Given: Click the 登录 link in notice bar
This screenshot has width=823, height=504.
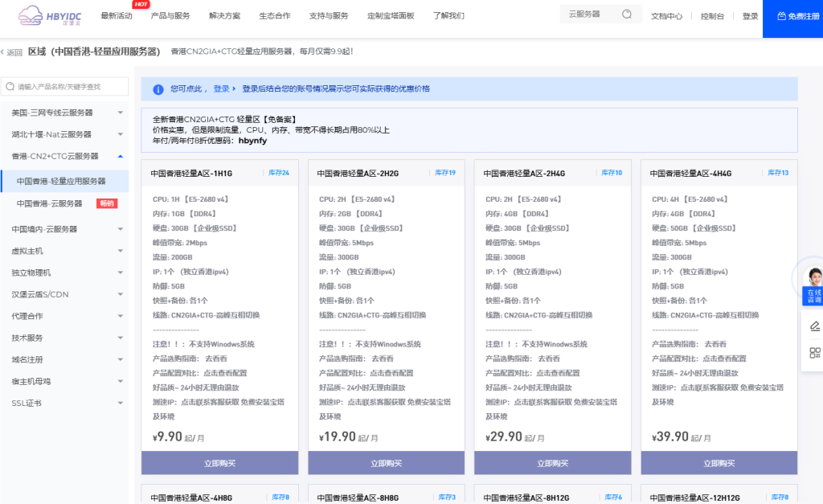Looking at the screenshot, I should (220, 88).
